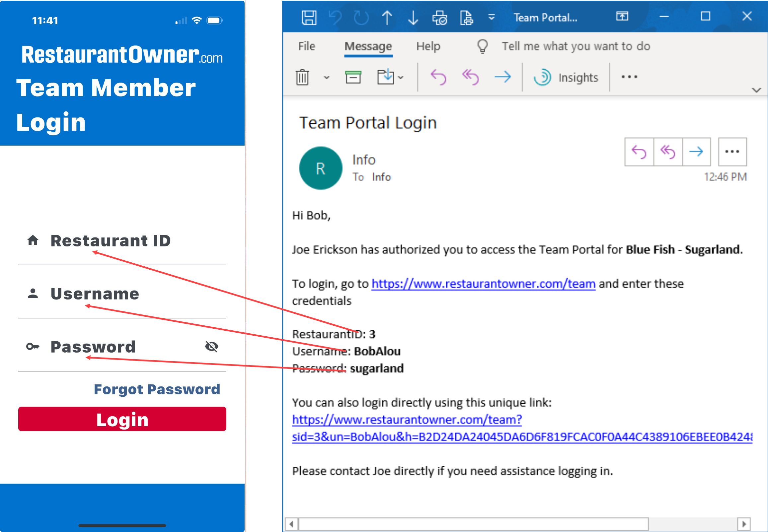Delete the message with trash icon
Image resolution: width=768 pixels, height=532 pixels.
[302, 77]
